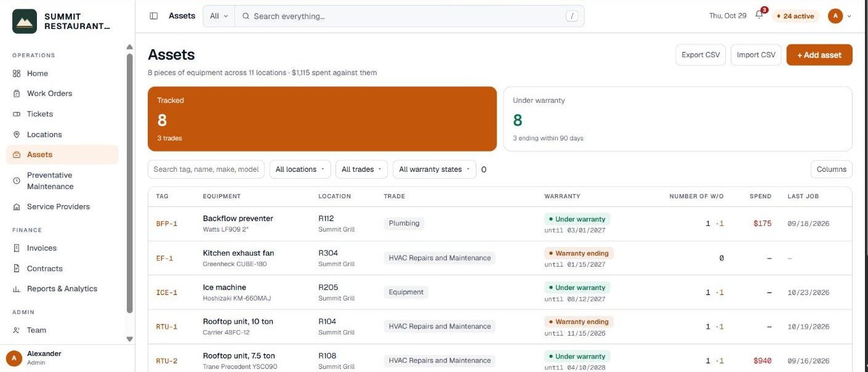Click the Tickets icon in sidebar
The height and width of the screenshot is (372, 868).
[17, 114]
